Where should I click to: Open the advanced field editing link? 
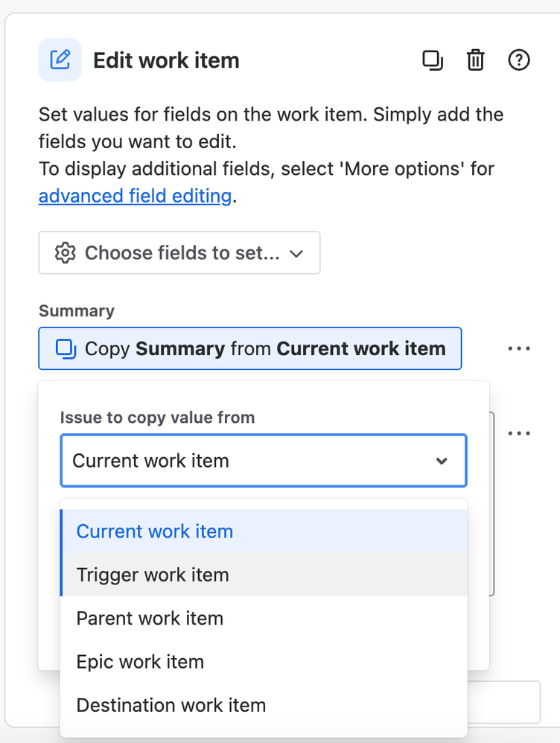point(135,196)
